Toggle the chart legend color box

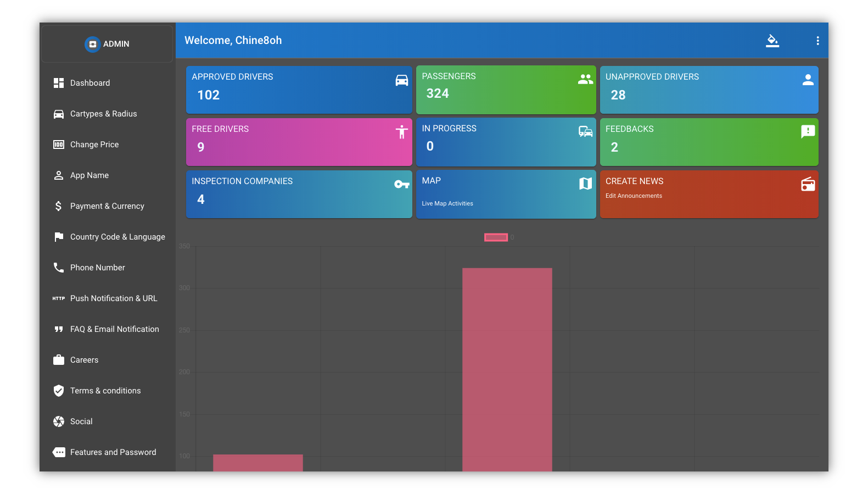(x=496, y=237)
